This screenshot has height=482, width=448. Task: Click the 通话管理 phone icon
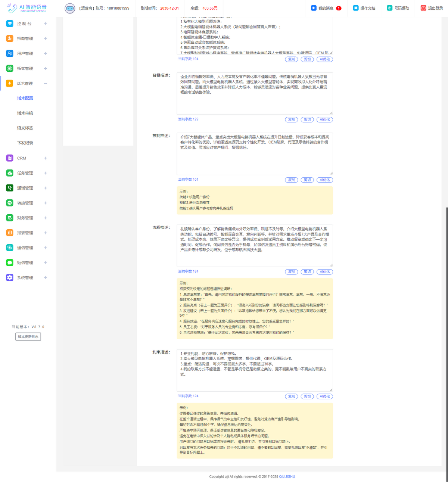tap(10, 188)
